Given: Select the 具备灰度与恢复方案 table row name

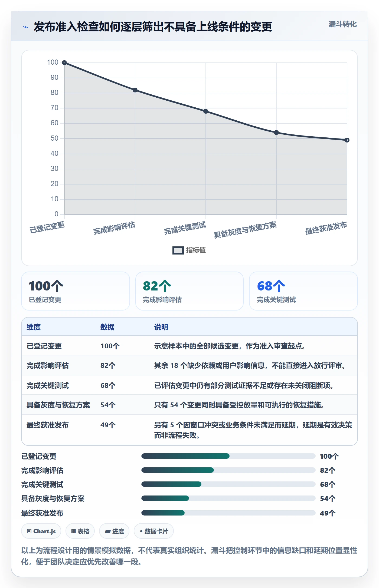Looking at the screenshot, I should tap(58, 405).
